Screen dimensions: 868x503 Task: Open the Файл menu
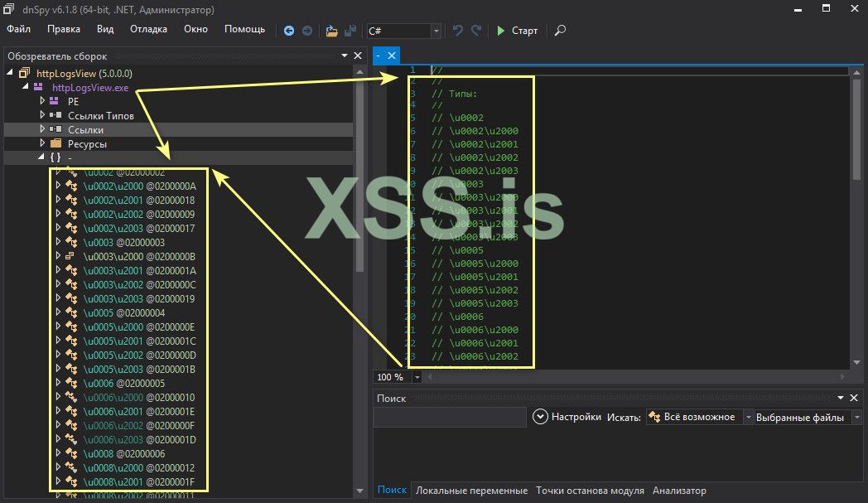click(x=18, y=29)
